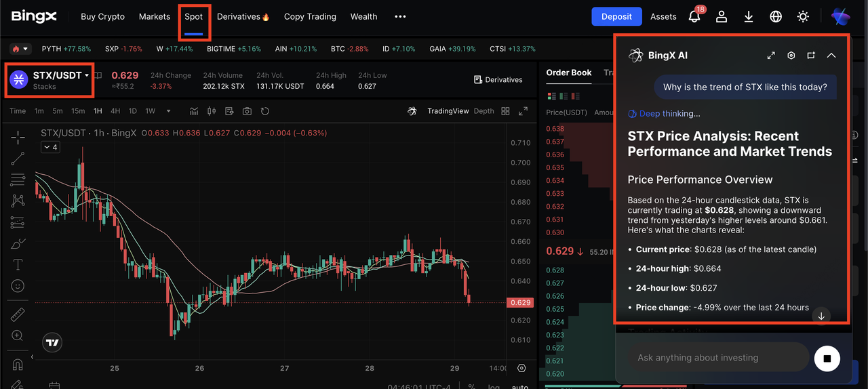The width and height of the screenshot is (868, 389).
Task: Select the ruler measure tool
Action: pyautogui.click(x=18, y=314)
